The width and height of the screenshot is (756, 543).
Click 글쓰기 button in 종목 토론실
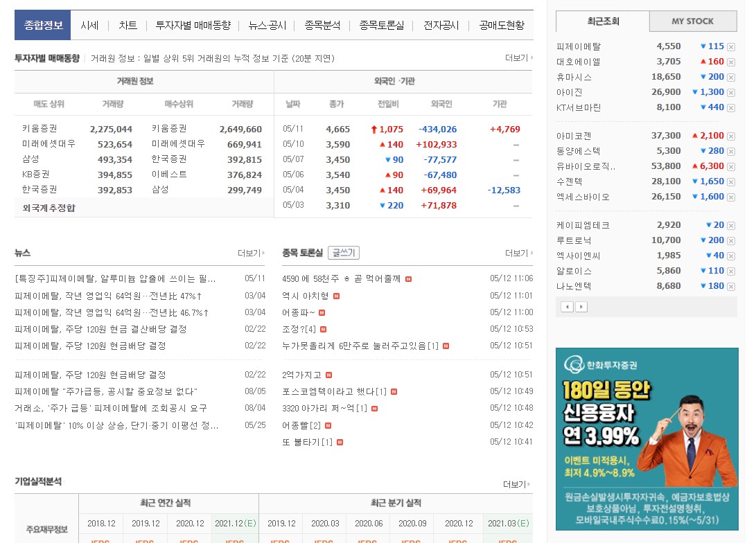[344, 253]
